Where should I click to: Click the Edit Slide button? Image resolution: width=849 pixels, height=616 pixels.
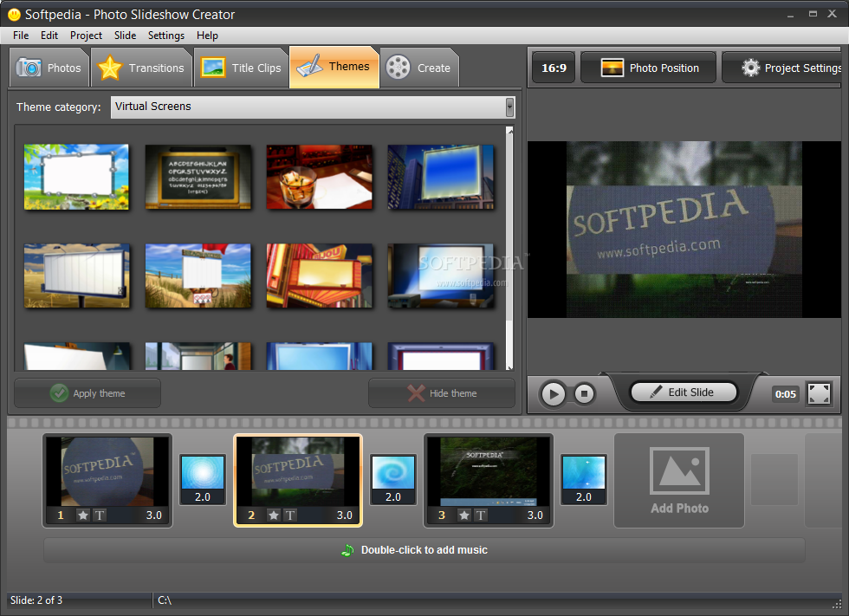(684, 392)
